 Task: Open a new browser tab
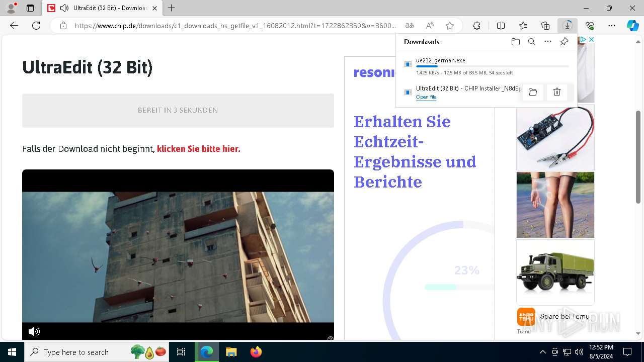point(172,8)
